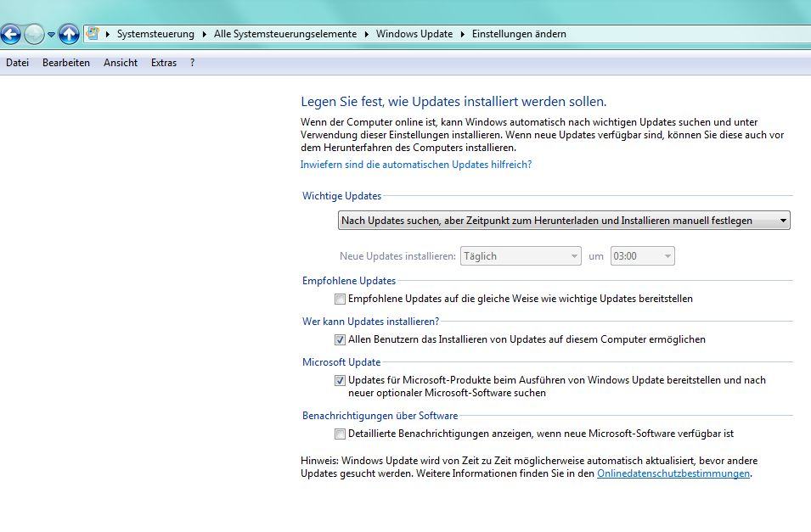Open the ? help menu
The image size is (811, 532).
(193, 63)
